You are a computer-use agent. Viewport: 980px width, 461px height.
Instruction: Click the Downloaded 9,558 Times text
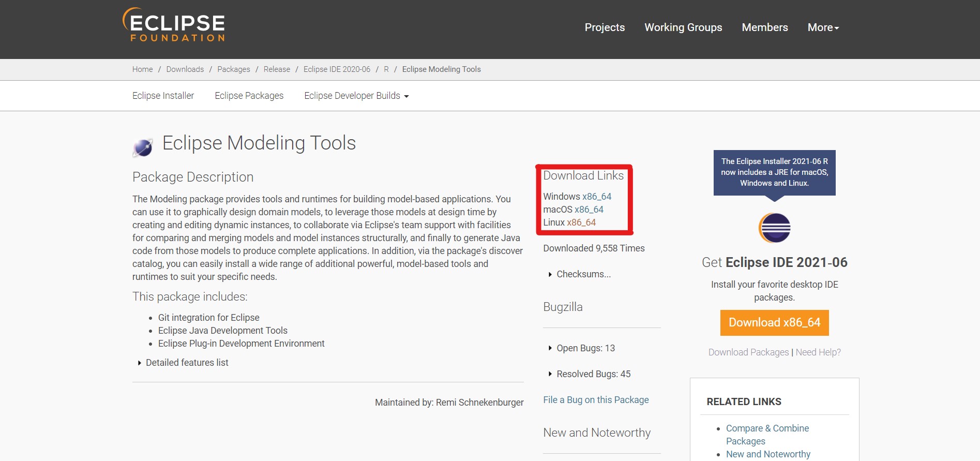coord(594,248)
